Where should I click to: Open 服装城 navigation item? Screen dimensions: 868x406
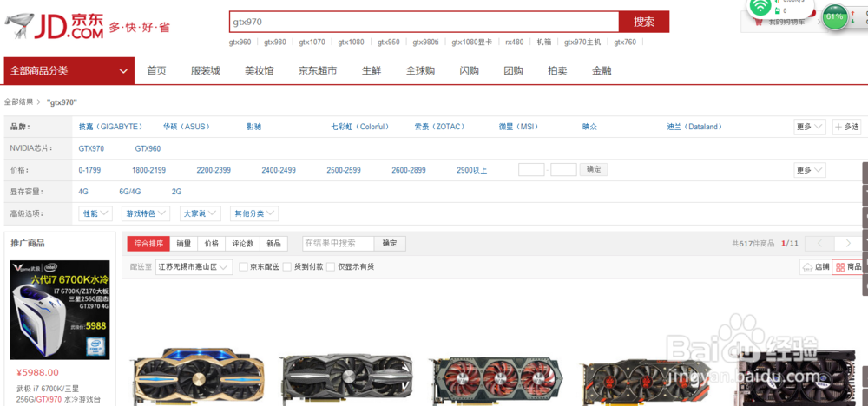pos(206,71)
